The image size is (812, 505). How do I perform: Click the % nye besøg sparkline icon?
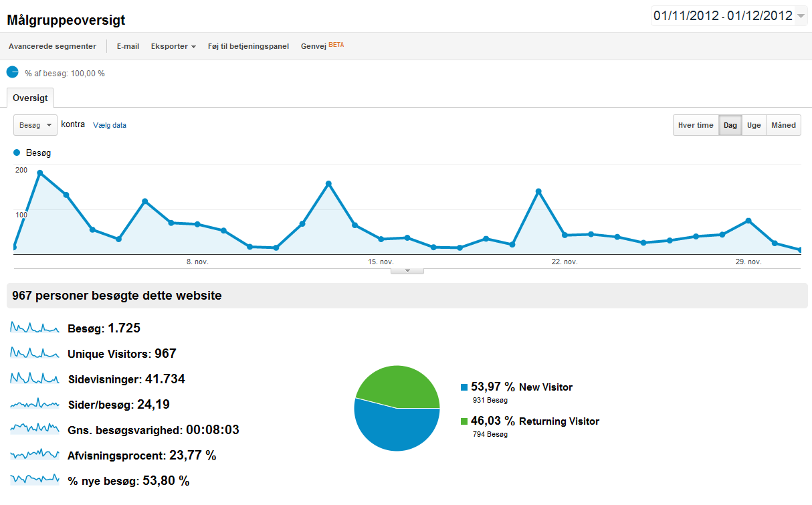pyautogui.click(x=35, y=480)
